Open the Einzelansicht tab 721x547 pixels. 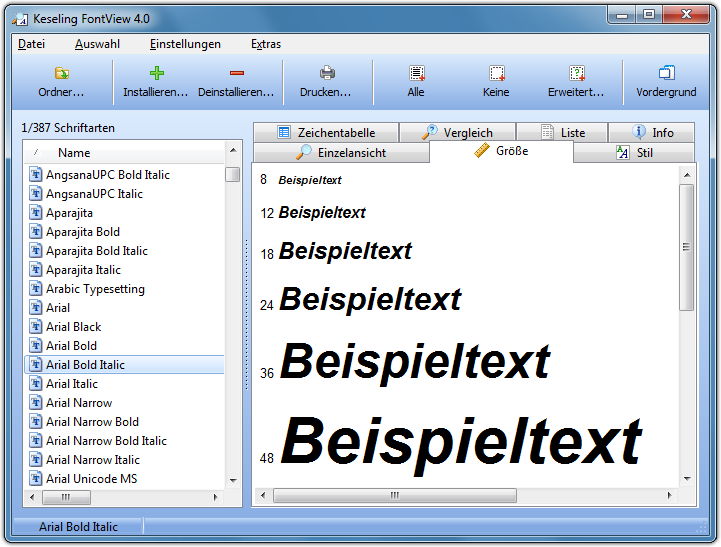[x=341, y=152]
